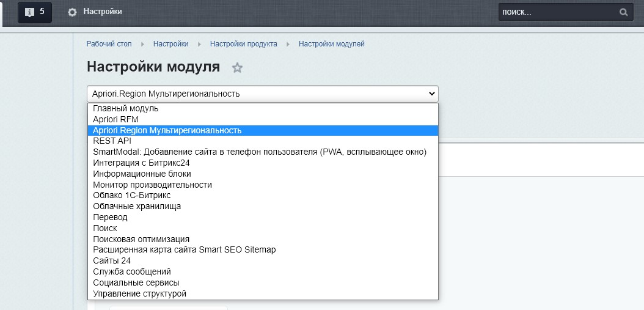Choose Облачные хранилища module

pos(137,207)
